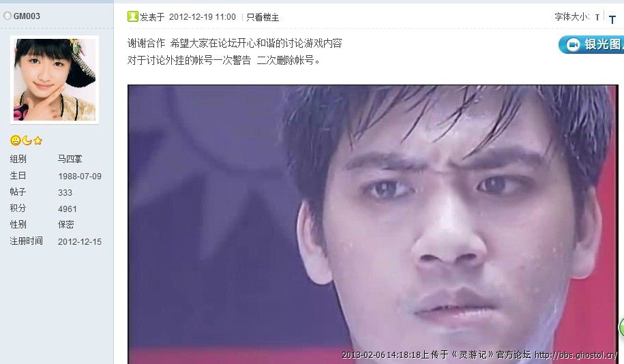Click the crescent moon rank icon
The width and height of the screenshot is (624, 364).
[x=27, y=140]
